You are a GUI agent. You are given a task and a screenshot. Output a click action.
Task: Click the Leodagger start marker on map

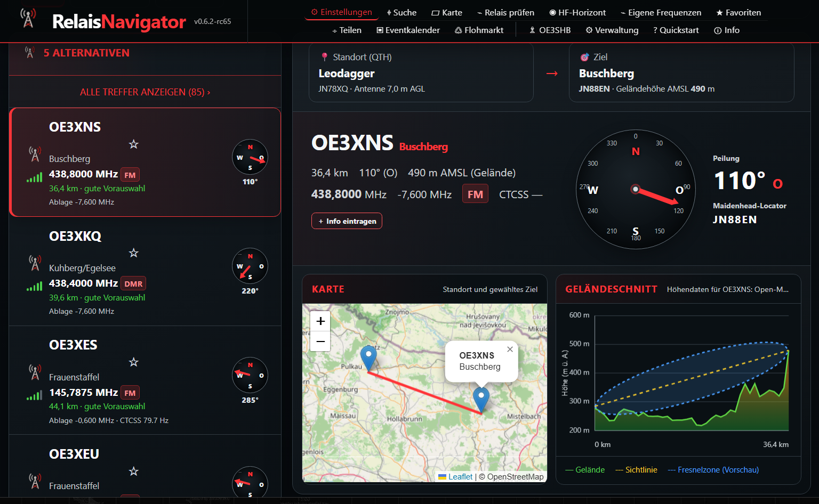(368, 357)
